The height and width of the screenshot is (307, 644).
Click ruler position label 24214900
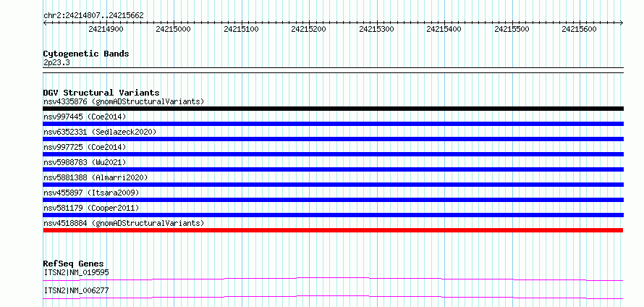106,29
